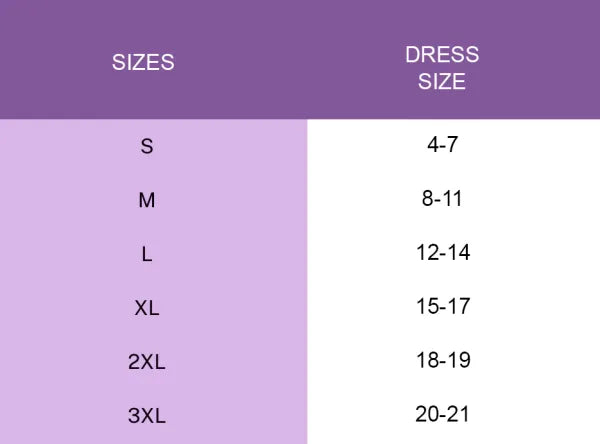Click the X in the XL label

(141, 308)
